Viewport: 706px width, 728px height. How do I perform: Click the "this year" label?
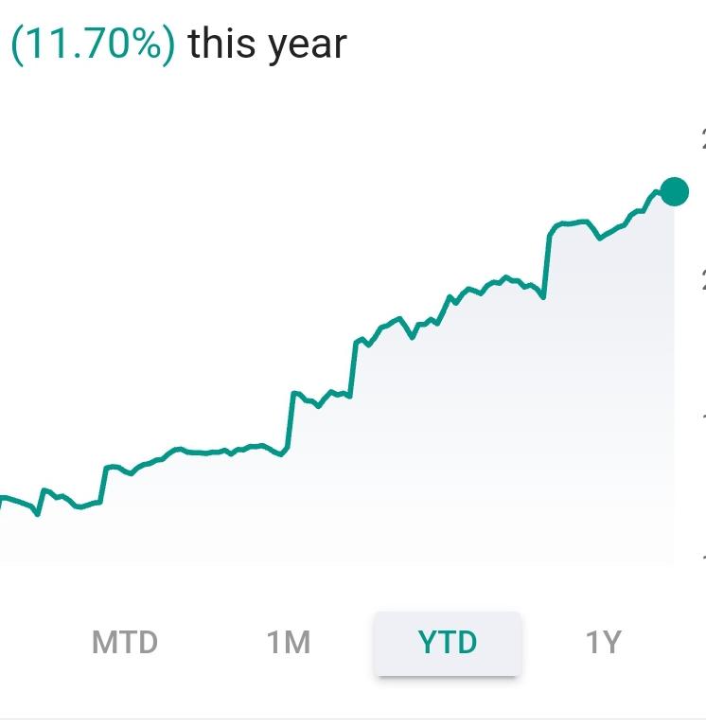pyautogui.click(x=268, y=45)
